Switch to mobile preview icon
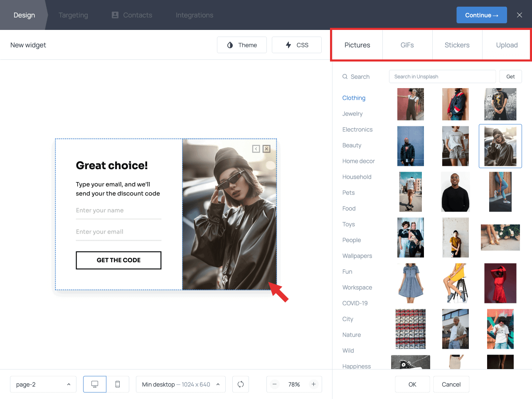This screenshot has width=532, height=399. (x=118, y=384)
